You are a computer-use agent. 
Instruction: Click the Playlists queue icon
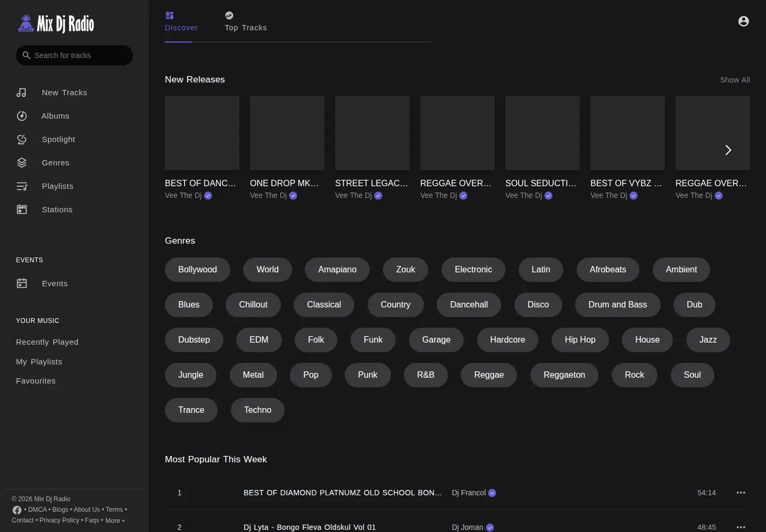tap(22, 186)
